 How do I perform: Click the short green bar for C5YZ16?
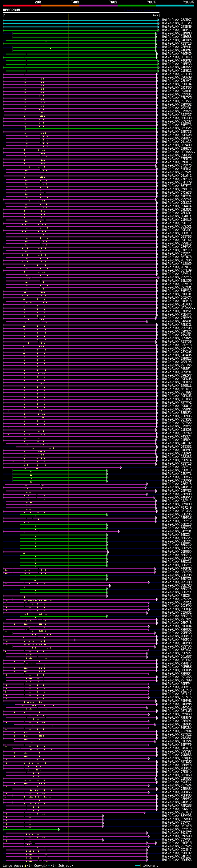[x=31, y=829]
